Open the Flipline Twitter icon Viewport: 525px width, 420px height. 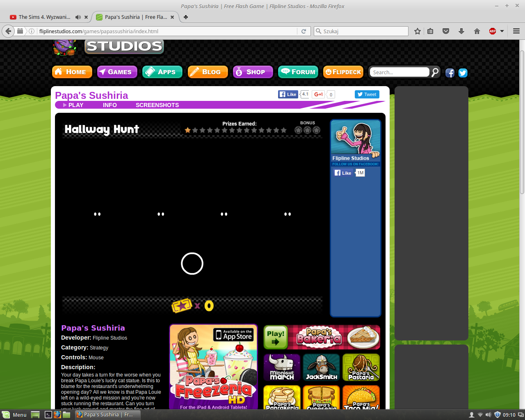[x=463, y=73]
